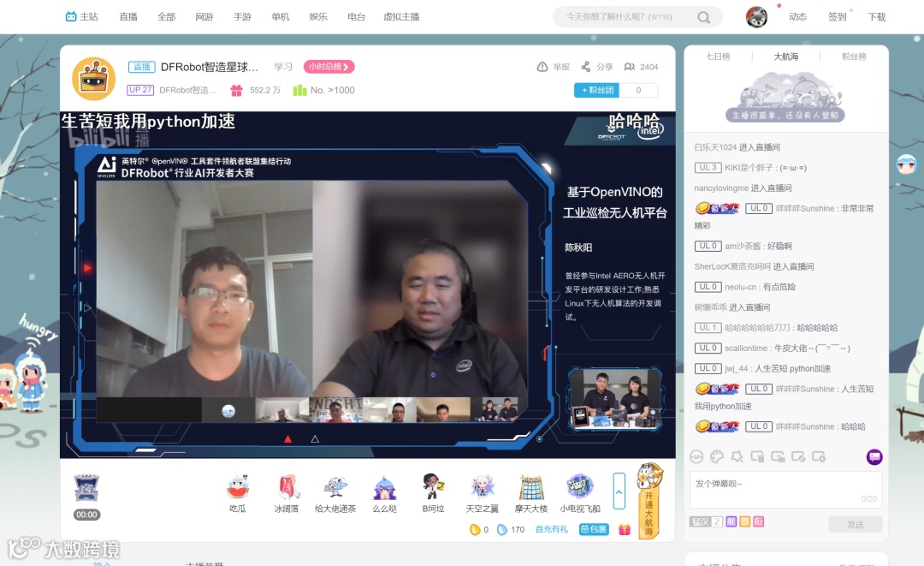Open the chat settings gear icon
The width and height of the screenshot is (924, 566).
[819, 456]
